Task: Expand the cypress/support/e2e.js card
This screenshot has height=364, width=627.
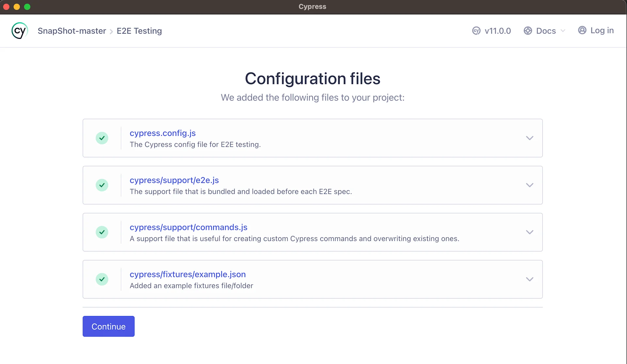Action: (x=530, y=185)
